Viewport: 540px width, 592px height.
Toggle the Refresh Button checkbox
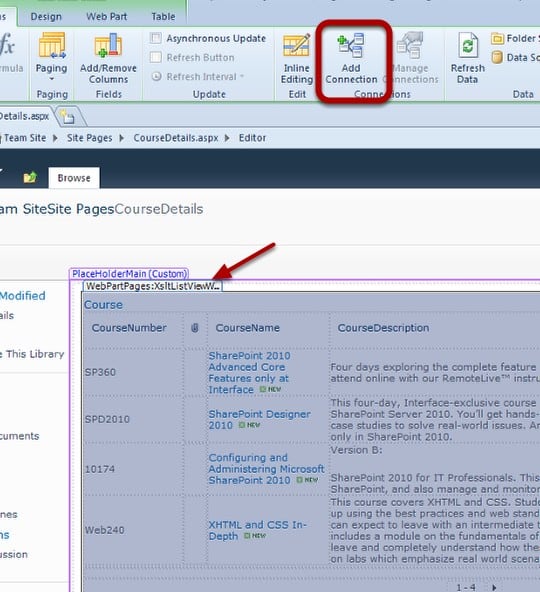(x=156, y=57)
